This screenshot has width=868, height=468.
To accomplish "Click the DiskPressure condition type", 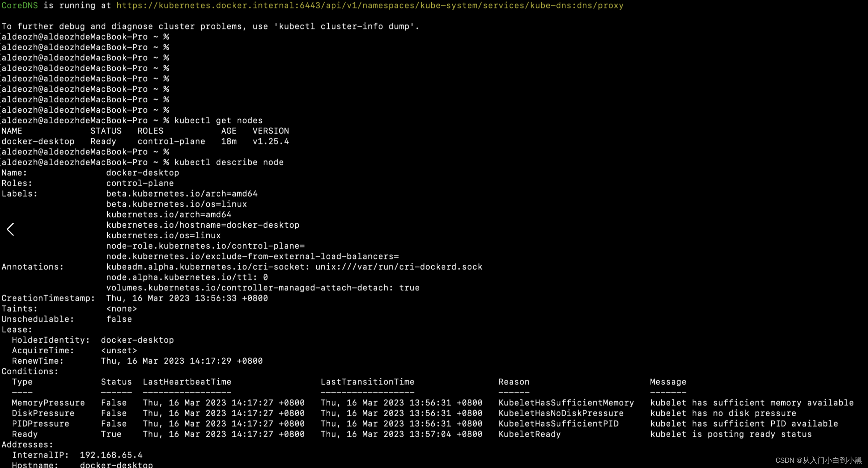I will (43, 413).
